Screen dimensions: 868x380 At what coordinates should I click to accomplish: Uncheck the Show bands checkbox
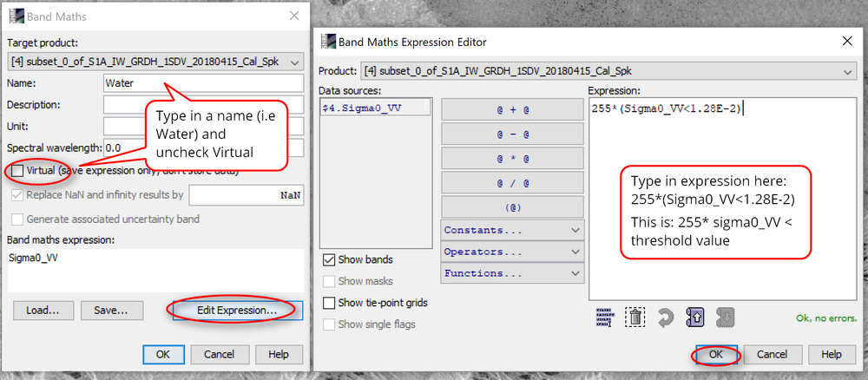[x=329, y=259]
